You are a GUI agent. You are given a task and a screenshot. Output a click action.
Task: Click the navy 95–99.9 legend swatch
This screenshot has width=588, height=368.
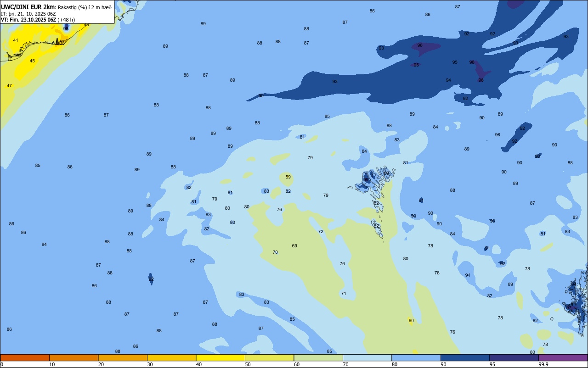514,357
